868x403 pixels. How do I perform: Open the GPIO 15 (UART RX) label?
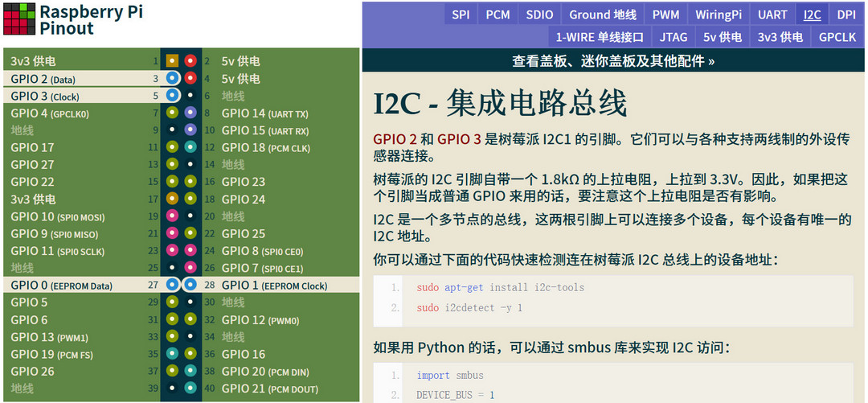tap(265, 131)
